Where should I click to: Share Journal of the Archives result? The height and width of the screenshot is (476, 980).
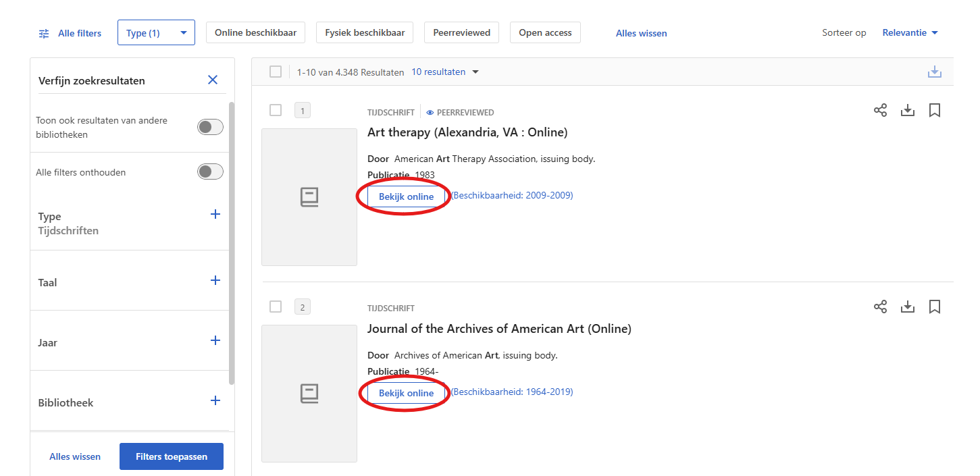880,307
